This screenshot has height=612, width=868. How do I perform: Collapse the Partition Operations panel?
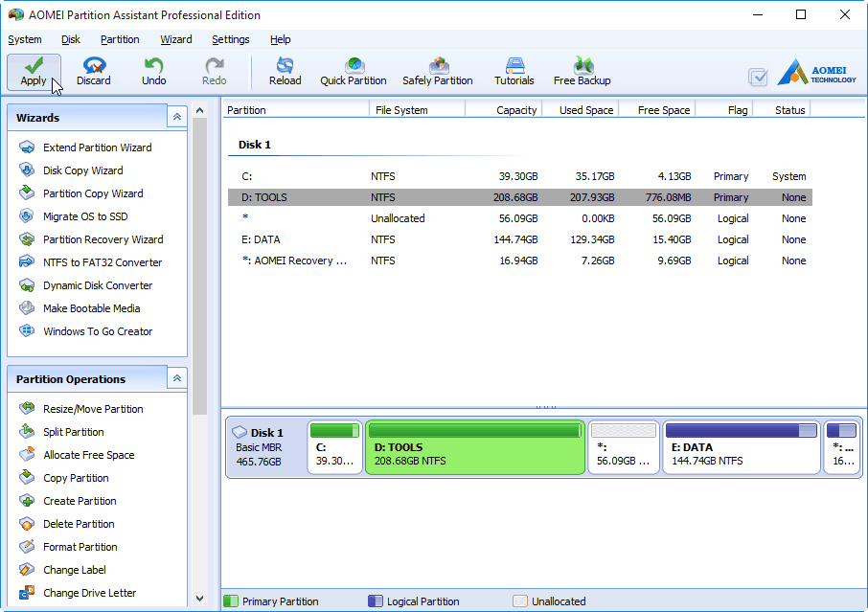(177, 378)
